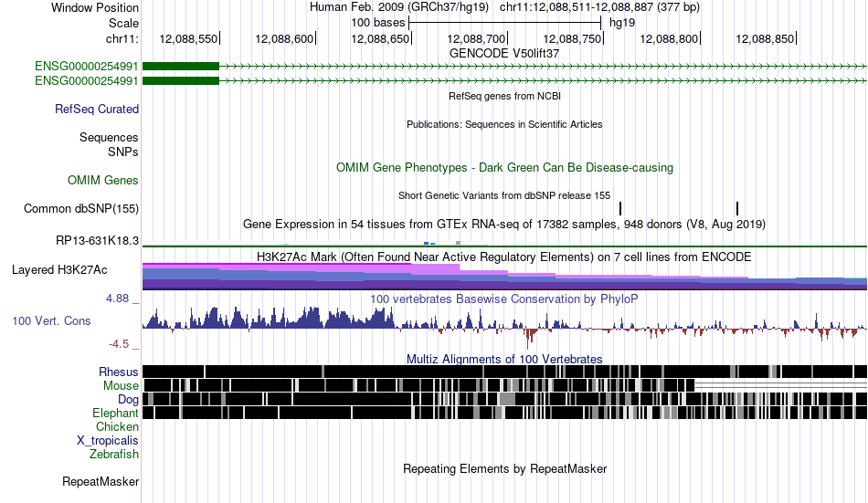Open the RP13-631K18.3 GTEx label
Image resolution: width=868 pixels, height=503 pixels.
coord(98,241)
